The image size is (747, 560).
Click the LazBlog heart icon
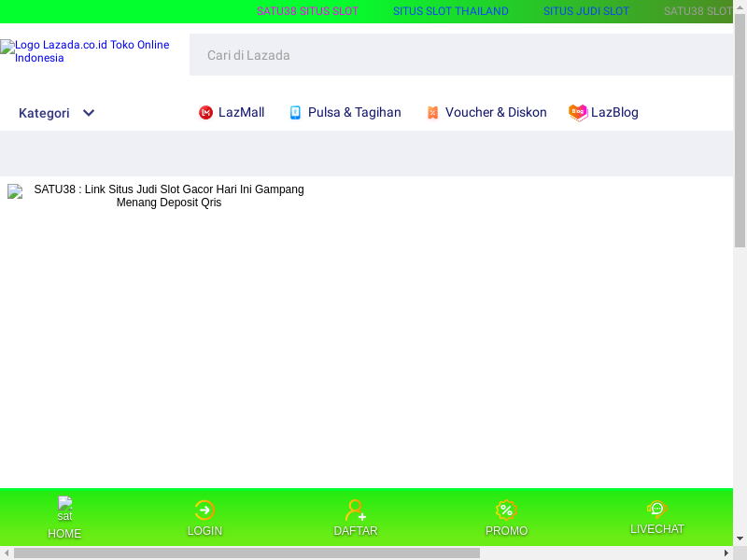pos(578,113)
